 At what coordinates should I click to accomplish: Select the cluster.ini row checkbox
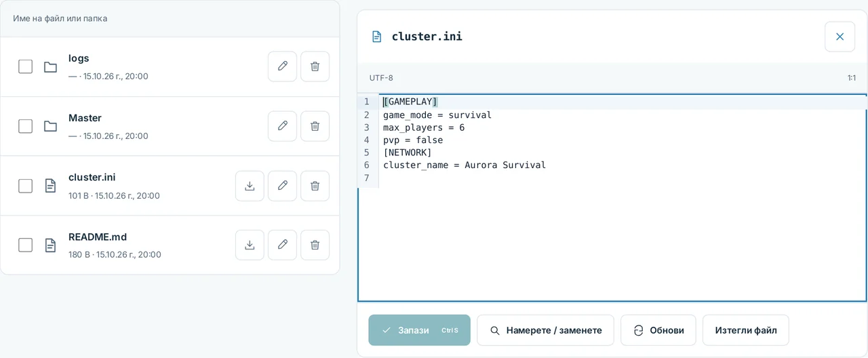25,186
